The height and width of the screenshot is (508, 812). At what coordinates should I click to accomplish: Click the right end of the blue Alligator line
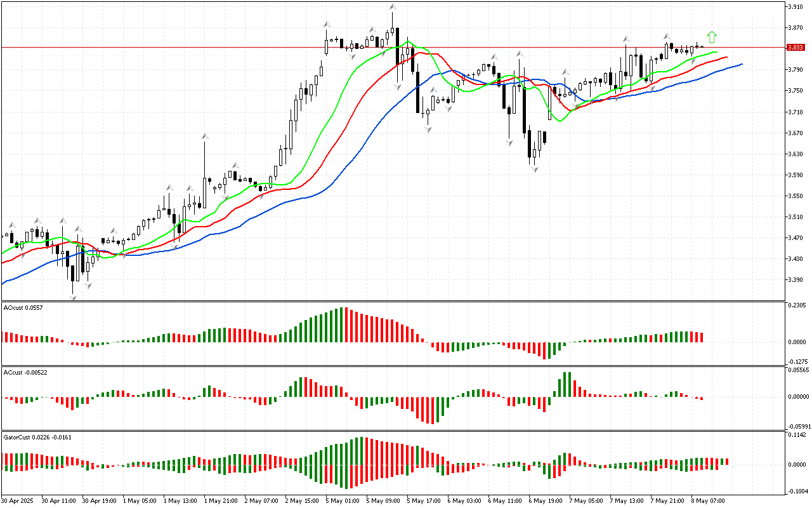point(741,63)
